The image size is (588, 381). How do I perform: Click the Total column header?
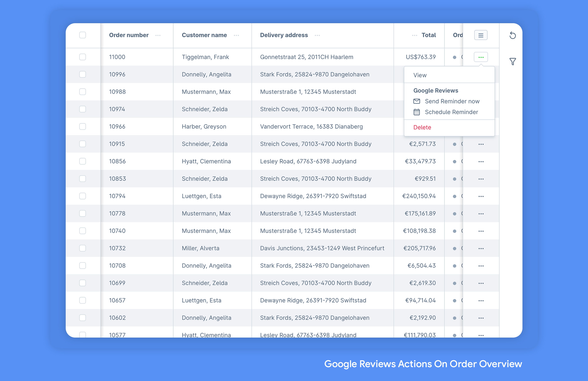[x=429, y=35]
